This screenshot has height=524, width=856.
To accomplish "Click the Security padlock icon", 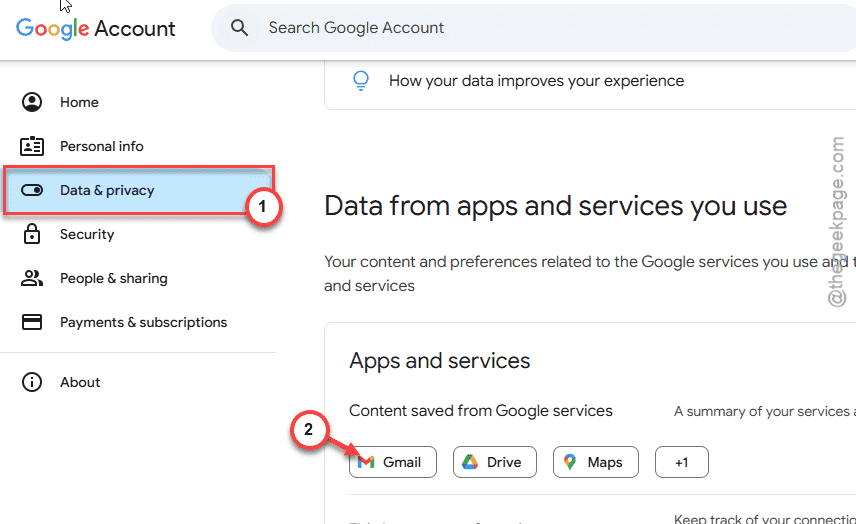I will coord(32,234).
